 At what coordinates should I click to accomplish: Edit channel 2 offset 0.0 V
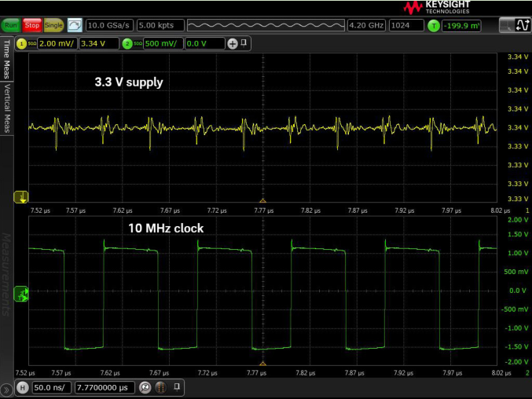point(204,44)
